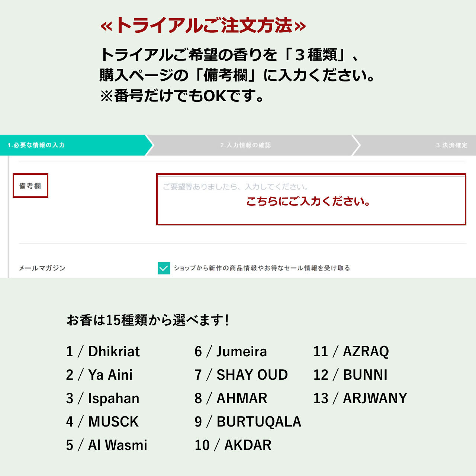Image resolution: width=476 pixels, height=476 pixels.
Task: Click fragrance 7 / SHAY OUD
Action: pos(241,375)
